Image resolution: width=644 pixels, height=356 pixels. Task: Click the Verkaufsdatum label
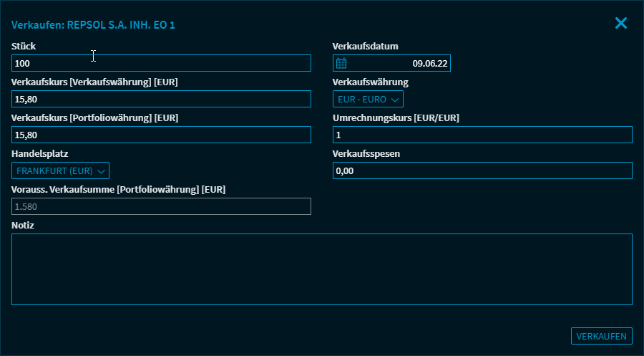[x=365, y=47]
